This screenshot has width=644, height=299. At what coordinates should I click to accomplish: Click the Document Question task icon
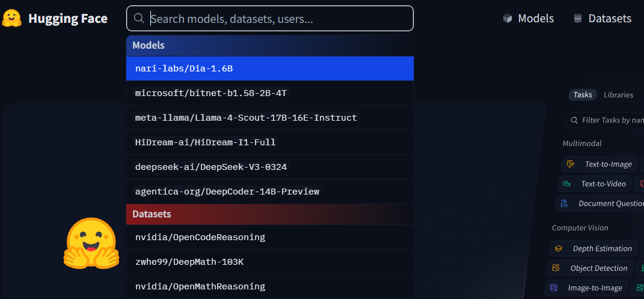click(x=564, y=204)
